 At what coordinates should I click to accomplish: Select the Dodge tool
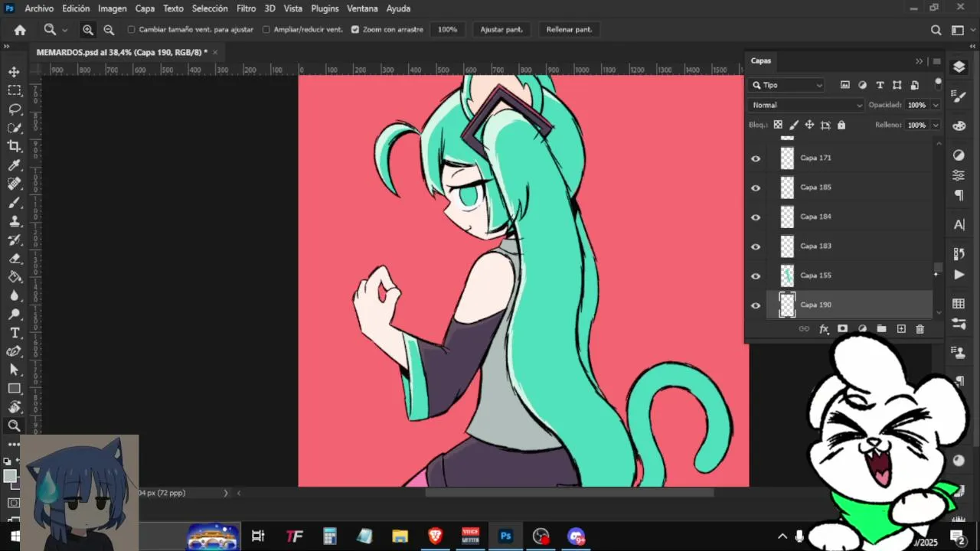[14, 315]
